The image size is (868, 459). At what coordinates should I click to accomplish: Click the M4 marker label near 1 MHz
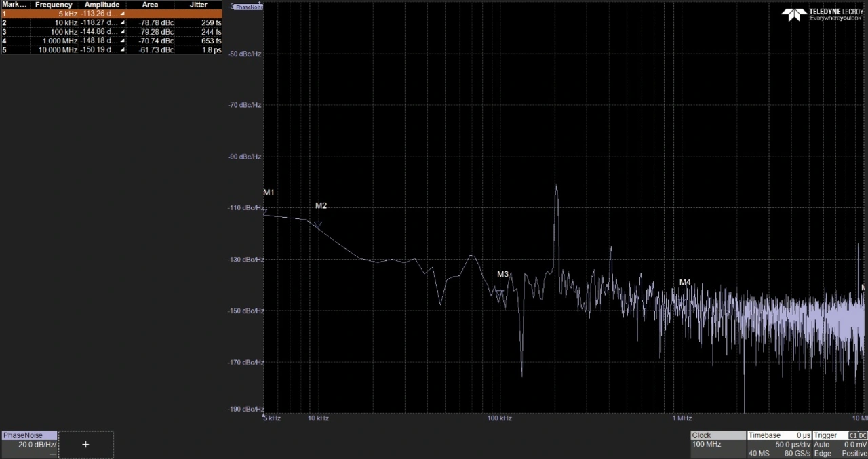tap(685, 282)
